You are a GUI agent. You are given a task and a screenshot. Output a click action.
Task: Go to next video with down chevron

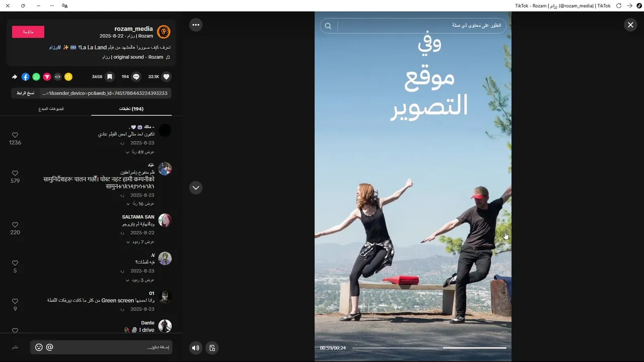[196, 188]
